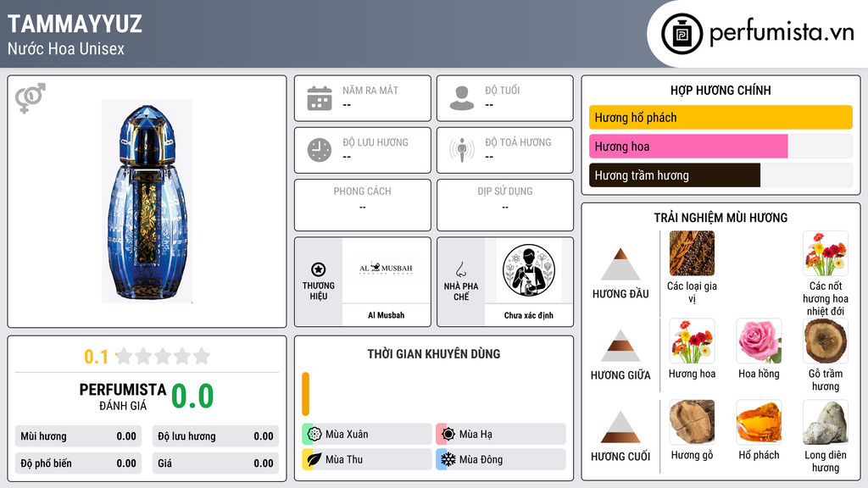Image resolution: width=868 pixels, height=488 pixels.
Task: Click the Mùa Thu leaf icon
Action: [x=314, y=459]
